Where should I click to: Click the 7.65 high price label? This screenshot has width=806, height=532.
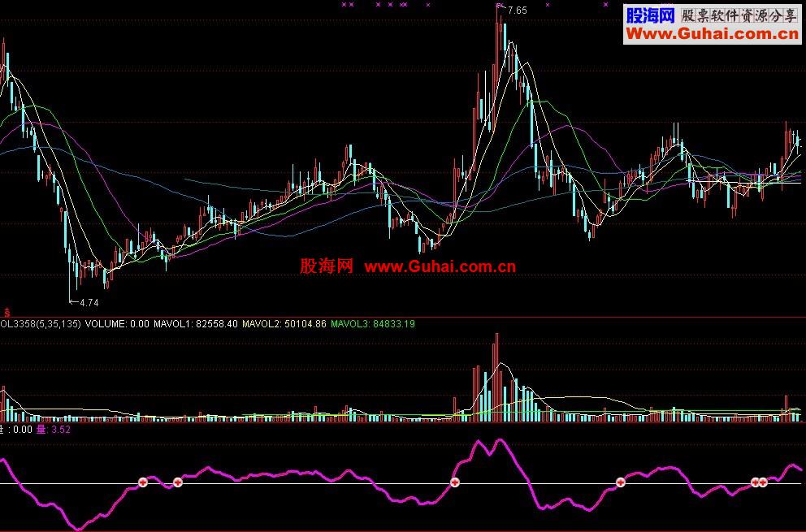[x=517, y=11]
